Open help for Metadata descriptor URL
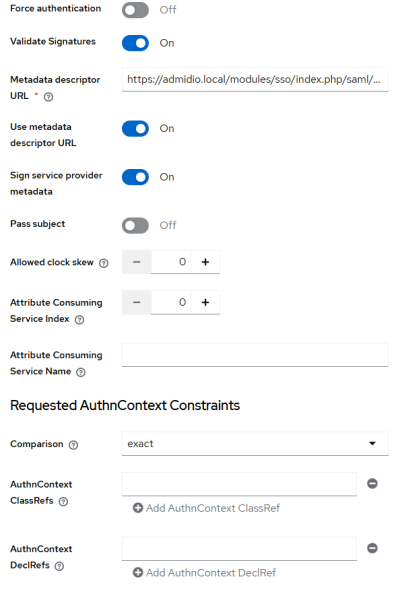The height and width of the screenshot is (604, 400). 48,97
